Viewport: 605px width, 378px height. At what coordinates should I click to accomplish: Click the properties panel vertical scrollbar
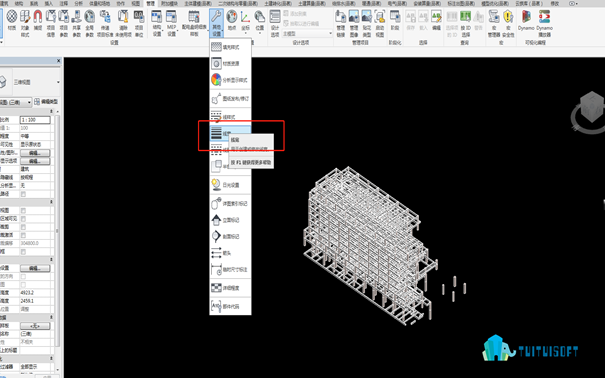coord(57,230)
